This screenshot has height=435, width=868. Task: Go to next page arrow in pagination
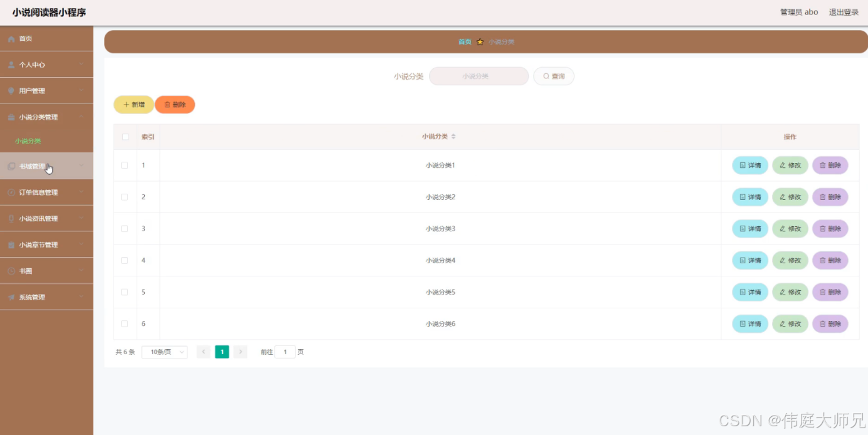pyautogui.click(x=240, y=352)
